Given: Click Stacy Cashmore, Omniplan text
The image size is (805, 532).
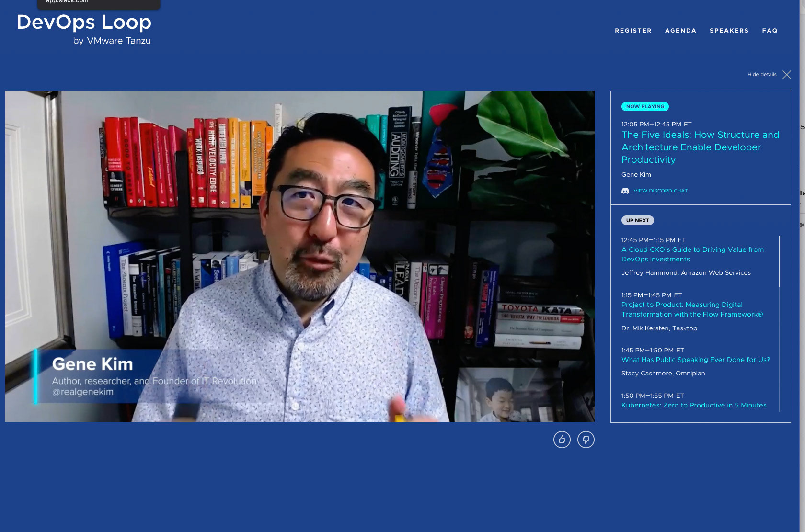Looking at the screenshot, I should coord(663,374).
